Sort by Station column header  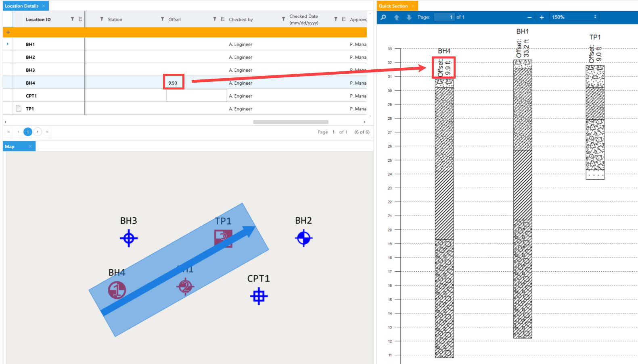point(115,19)
